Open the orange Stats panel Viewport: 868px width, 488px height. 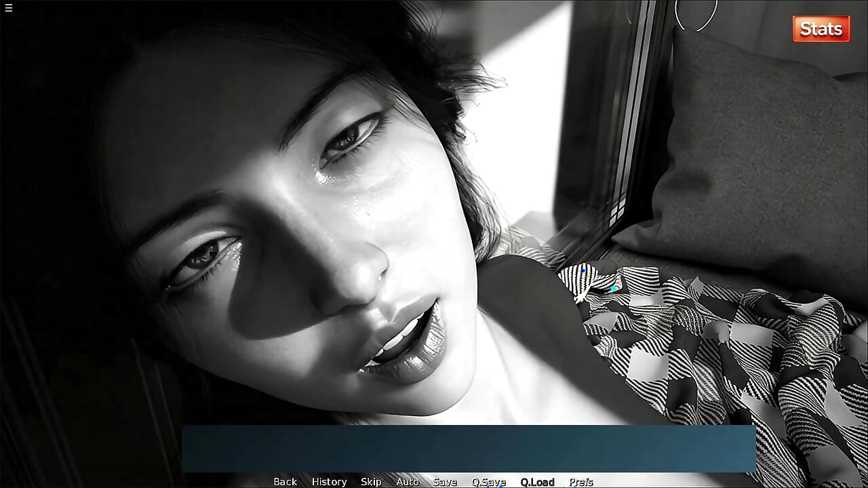[821, 29]
